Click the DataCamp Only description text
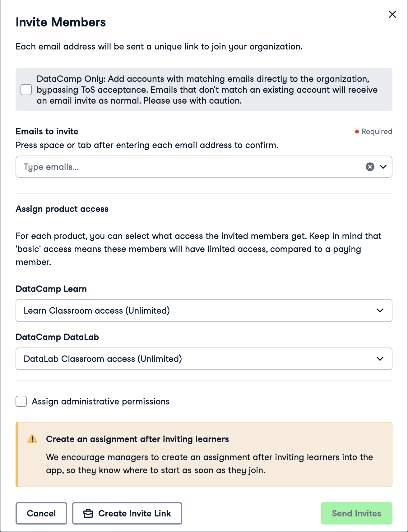The image size is (408, 532). click(207, 90)
